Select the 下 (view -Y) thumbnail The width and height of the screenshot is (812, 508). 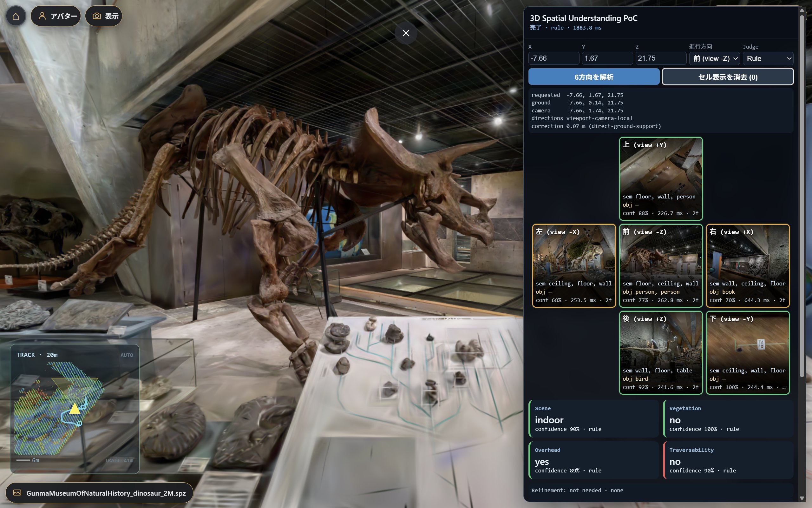tap(748, 352)
